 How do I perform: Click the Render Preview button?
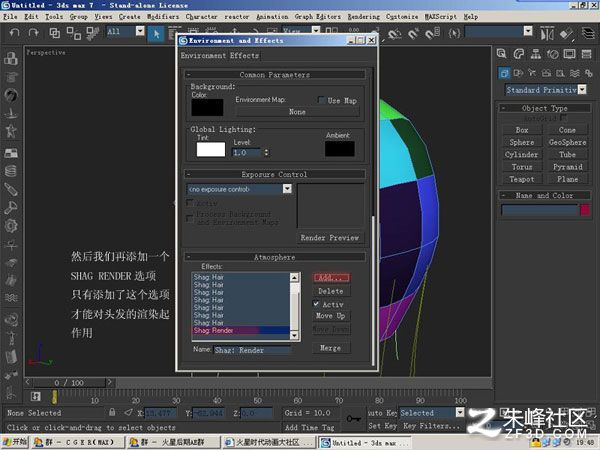pyautogui.click(x=330, y=238)
